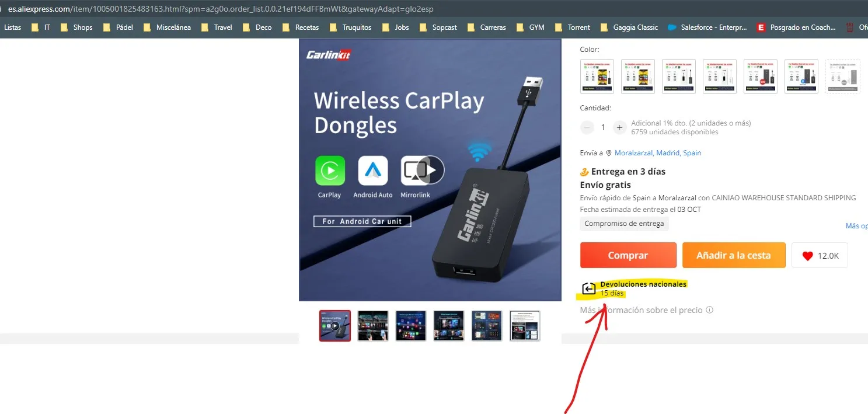Increase quantity with the plus button
The width and height of the screenshot is (868, 414).
point(619,127)
